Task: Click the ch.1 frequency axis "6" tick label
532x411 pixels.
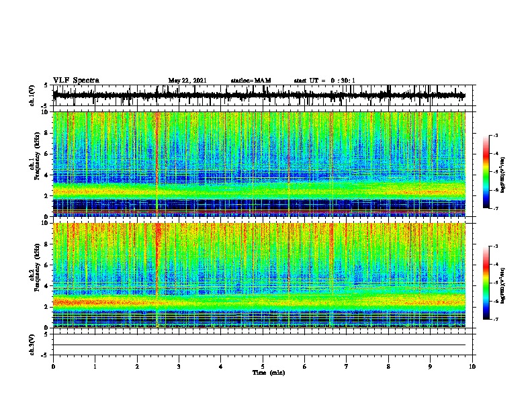Action: (x=46, y=154)
